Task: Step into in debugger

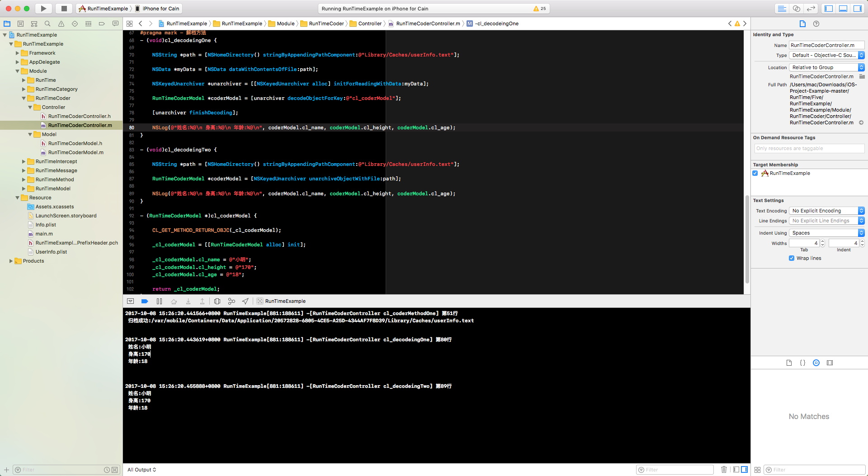Action: point(188,301)
